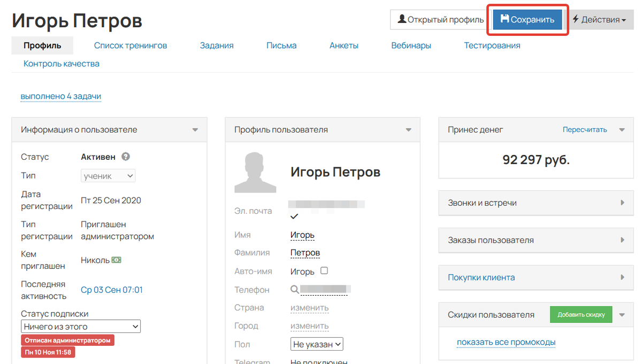Click the показать все промокоды link
Viewport: 642px width, 364px height.
(x=506, y=343)
